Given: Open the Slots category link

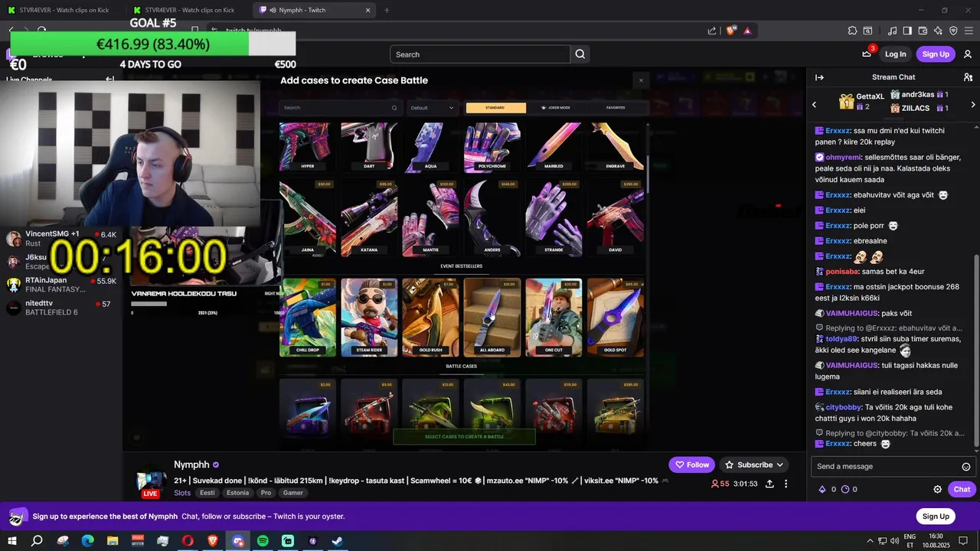Looking at the screenshot, I should point(182,493).
